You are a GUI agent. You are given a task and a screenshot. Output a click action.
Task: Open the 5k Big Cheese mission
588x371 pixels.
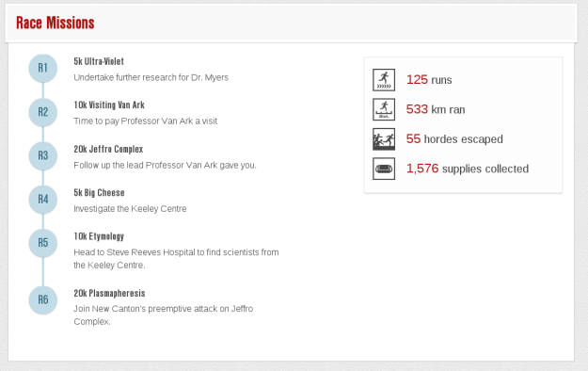[x=99, y=193]
